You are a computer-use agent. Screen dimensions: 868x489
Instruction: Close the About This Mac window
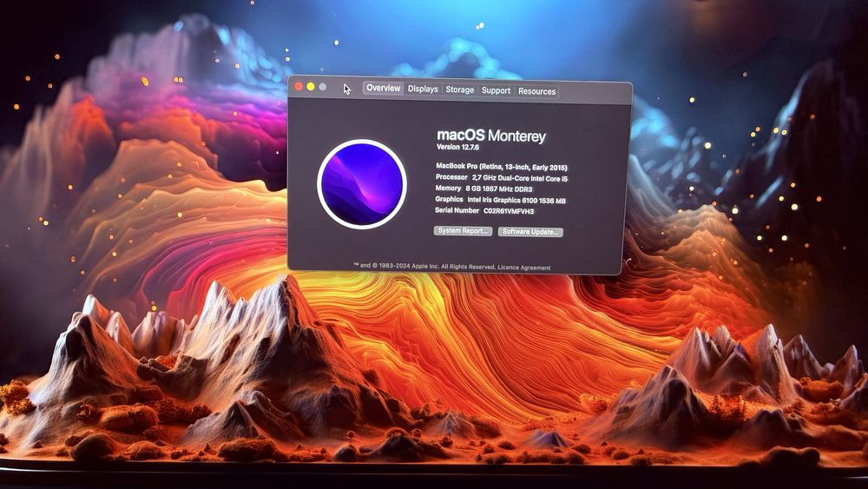tap(299, 86)
